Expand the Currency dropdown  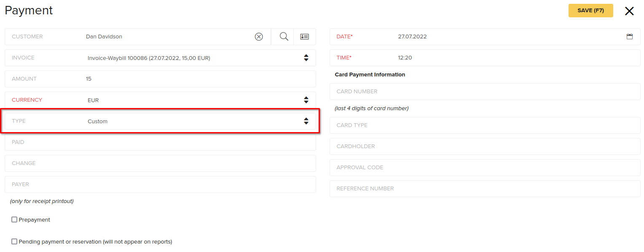pos(160,100)
